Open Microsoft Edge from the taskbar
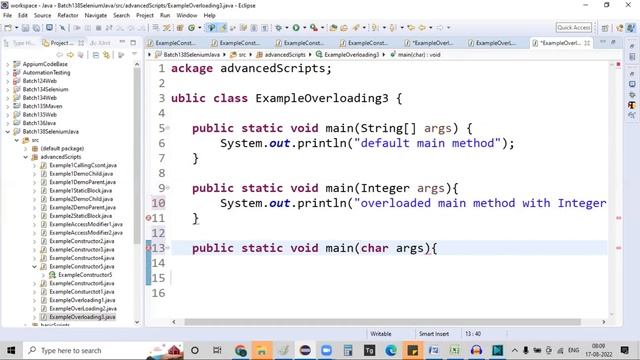This screenshot has width=640, height=360. point(391,351)
